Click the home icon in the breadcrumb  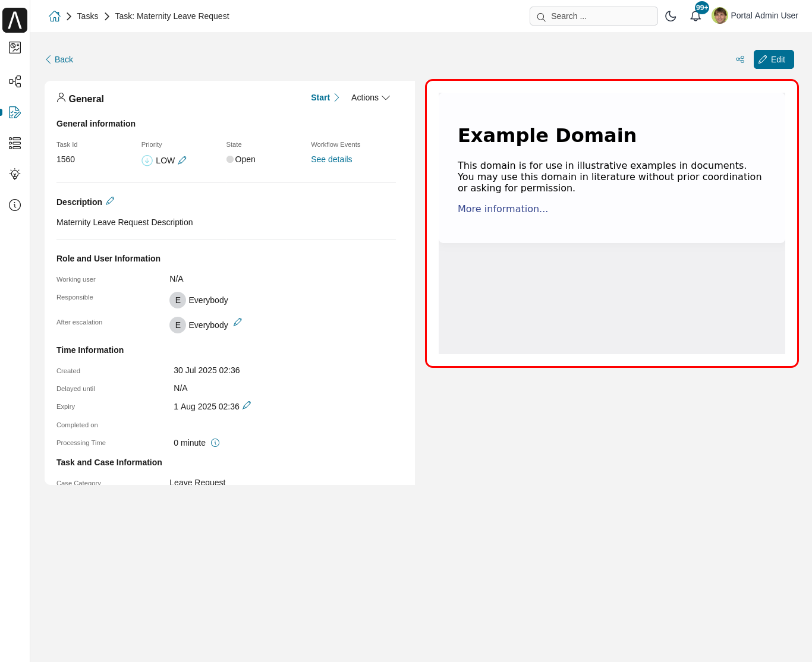(x=54, y=16)
